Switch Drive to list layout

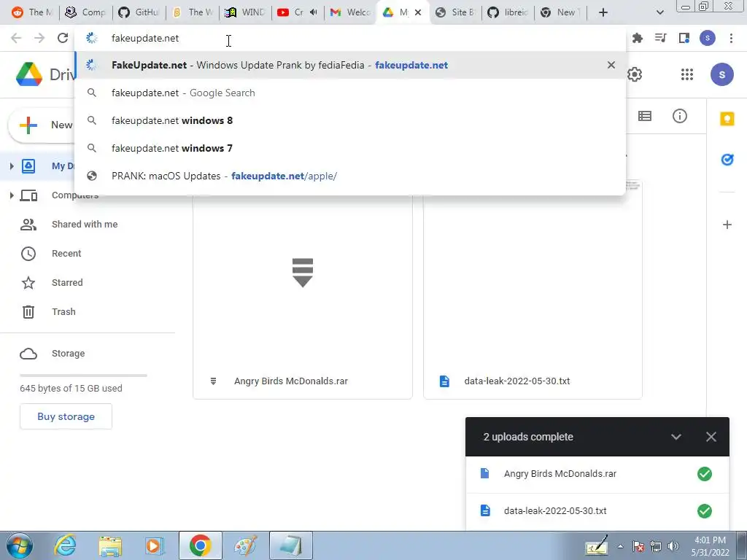tap(645, 116)
